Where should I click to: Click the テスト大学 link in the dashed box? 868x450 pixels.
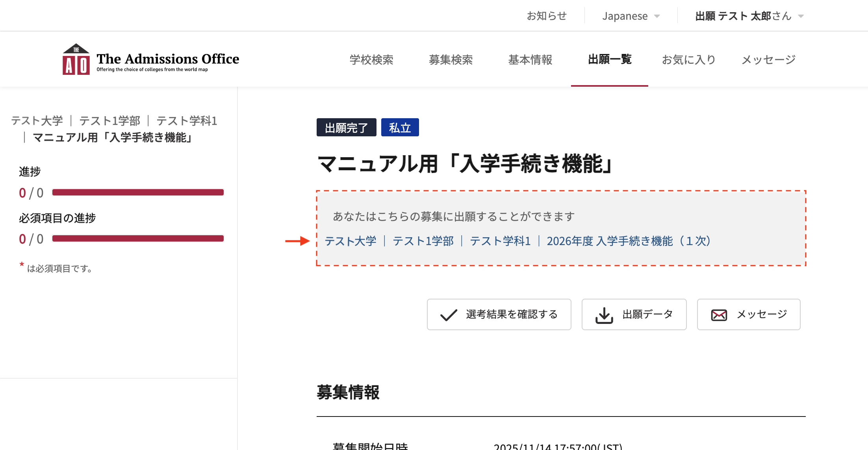click(350, 241)
